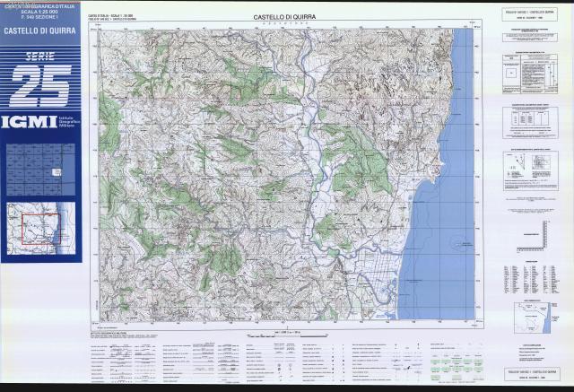The image size is (574, 392).
Task: Click CASTELLO DI QUIRRA on the blue cover panel
Action: [x=39, y=30]
